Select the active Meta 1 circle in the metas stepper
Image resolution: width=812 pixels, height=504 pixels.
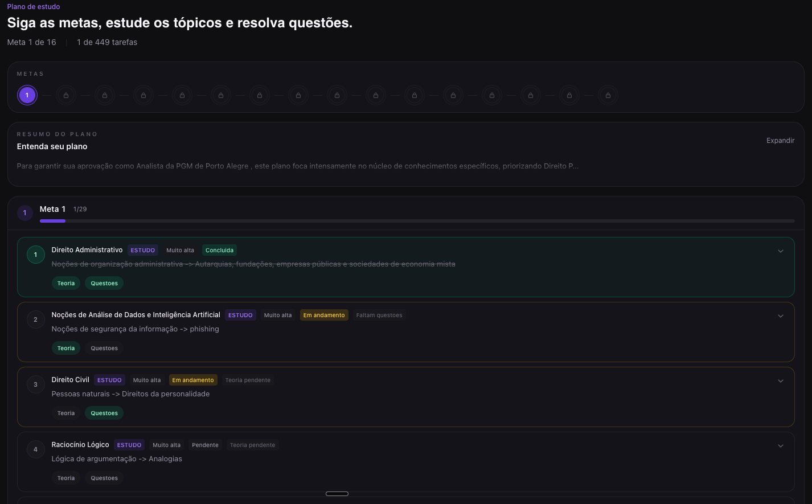(27, 95)
